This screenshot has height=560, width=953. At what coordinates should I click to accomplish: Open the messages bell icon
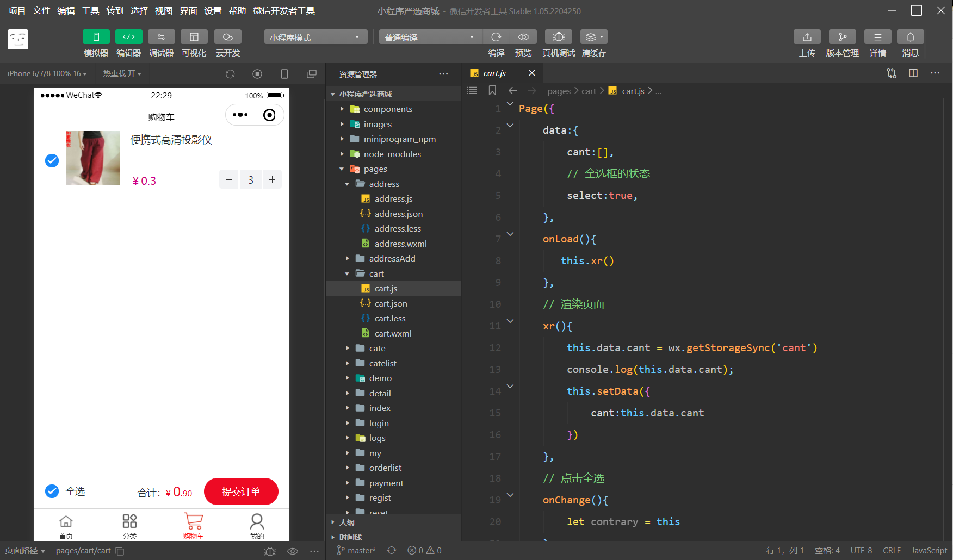[x=911, y=37]
